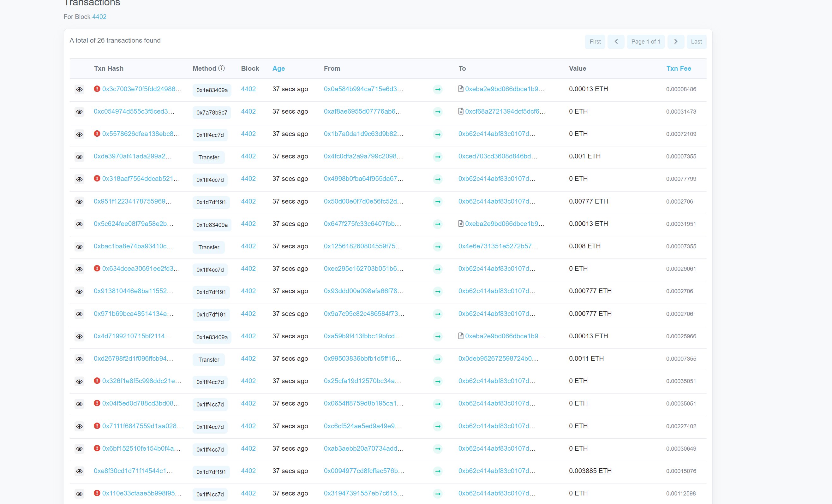Click the contract icon in the 0x5c624fee08f79a58e2b row
Viewport: 832px width, 504px height.
(461, 223)
